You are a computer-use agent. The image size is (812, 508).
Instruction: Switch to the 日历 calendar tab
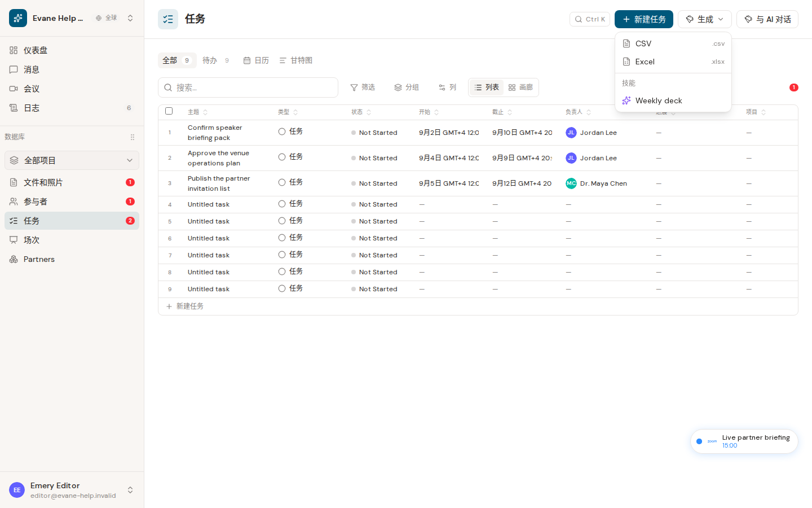(256, 60)
